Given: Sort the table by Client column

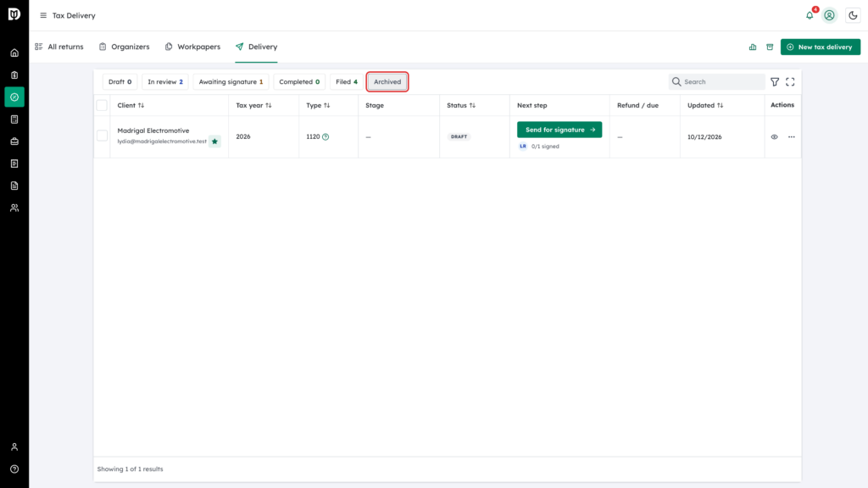Looking at the screenshot, I should click(x=131, y=105).
